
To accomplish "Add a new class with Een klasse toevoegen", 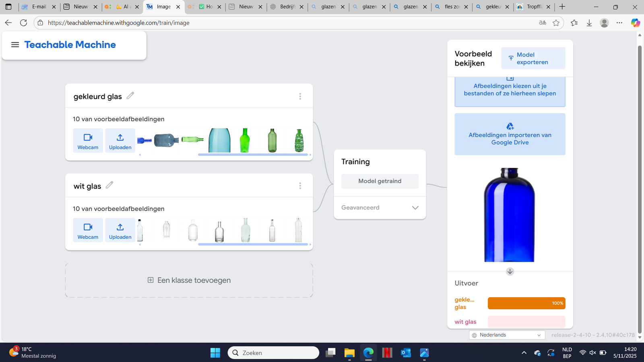I will click(189, 280).
